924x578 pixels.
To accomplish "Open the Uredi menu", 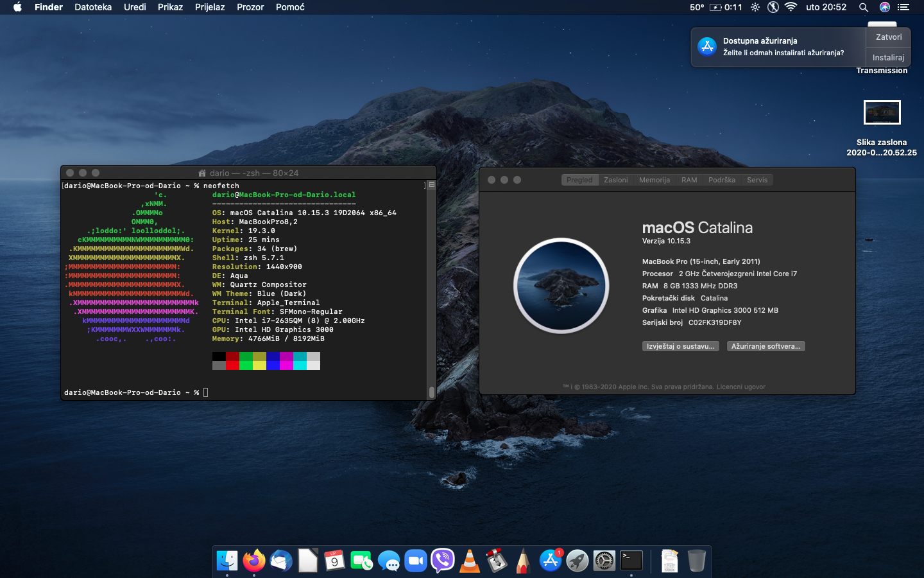I will (135, 7).
